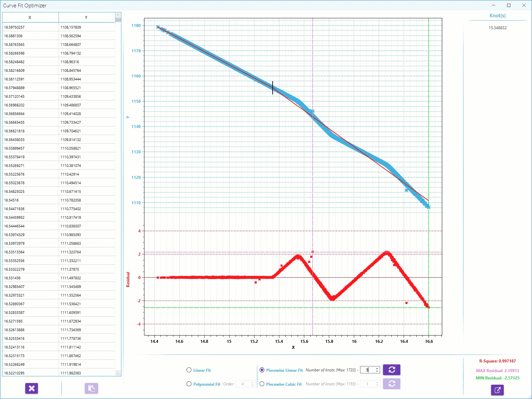This screenshot has width=532, height=399.
Task: Choose the Piecewise Cubic Fit radio button
Action: (x=262, y=384)
